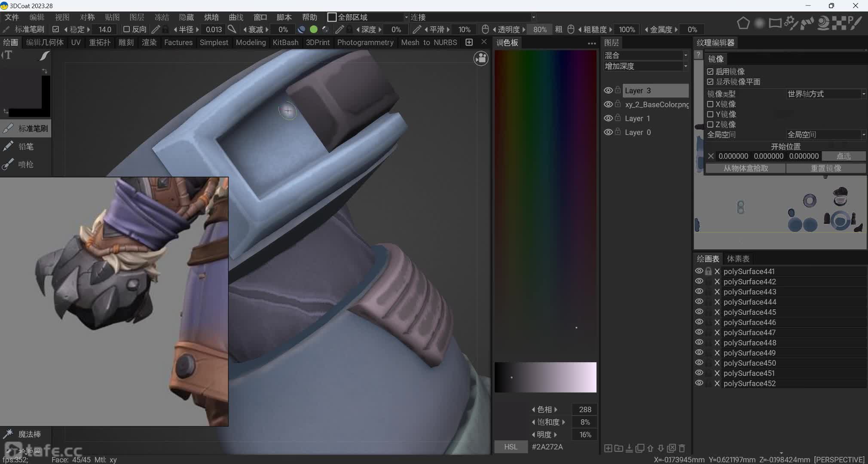Enable the X镜像 checkbox
Screen dimensions: 868x464
710,104
